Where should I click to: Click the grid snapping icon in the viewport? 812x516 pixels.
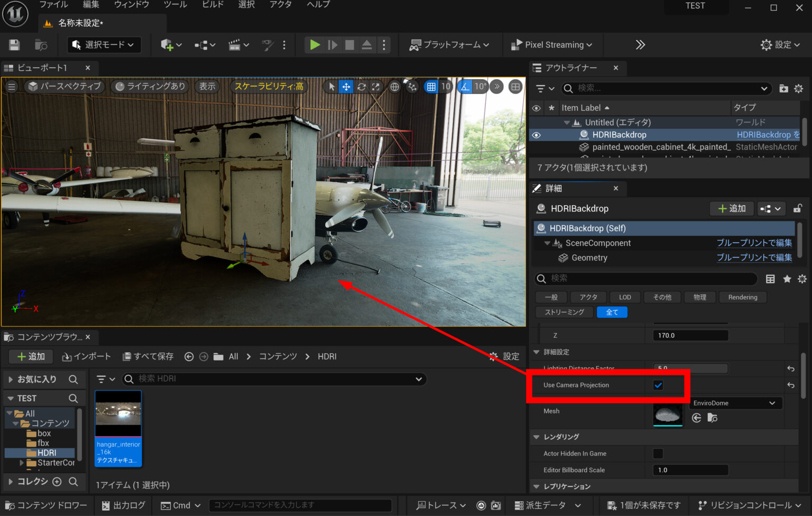[432, 86]
